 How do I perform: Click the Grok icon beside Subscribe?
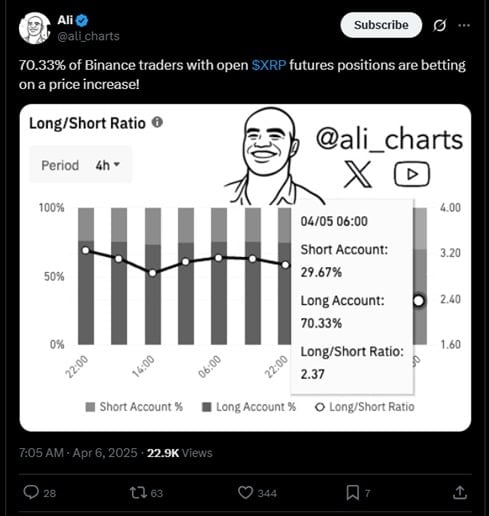click(439, 25)
